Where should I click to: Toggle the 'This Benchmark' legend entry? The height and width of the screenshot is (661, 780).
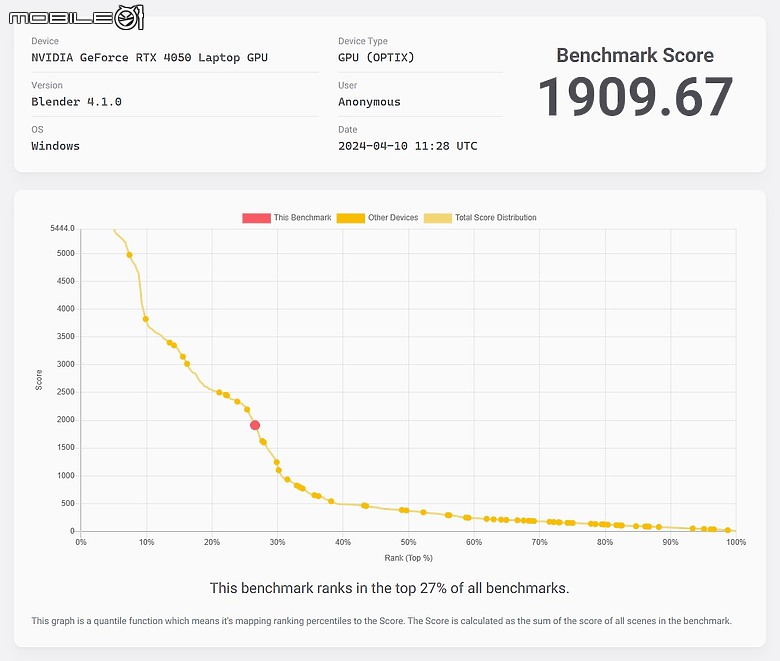click(287, 218)
